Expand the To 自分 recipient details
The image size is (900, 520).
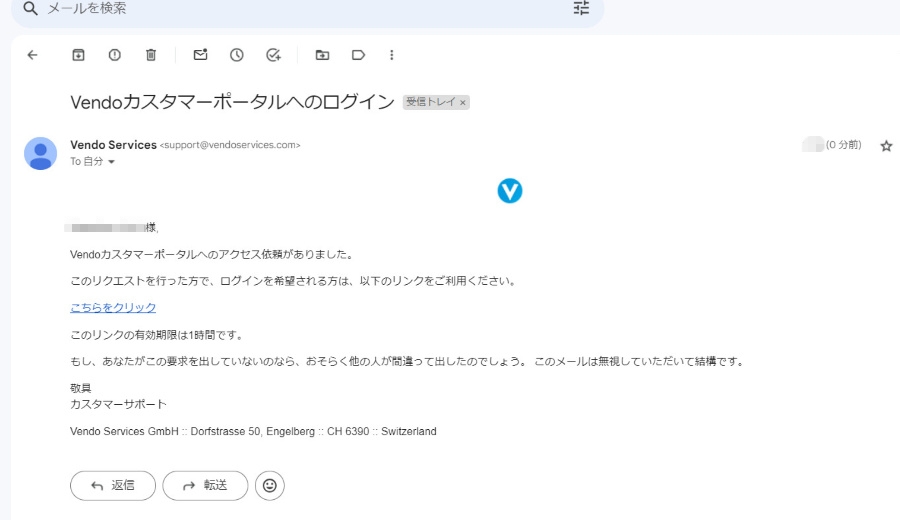(x=111, y=162)
